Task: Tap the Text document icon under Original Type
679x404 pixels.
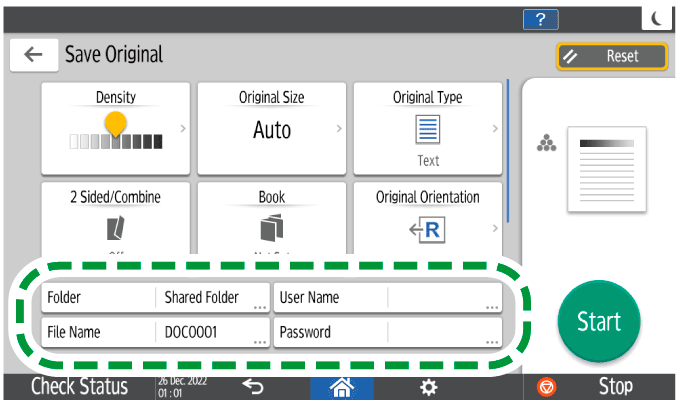Action: [428, 131]
